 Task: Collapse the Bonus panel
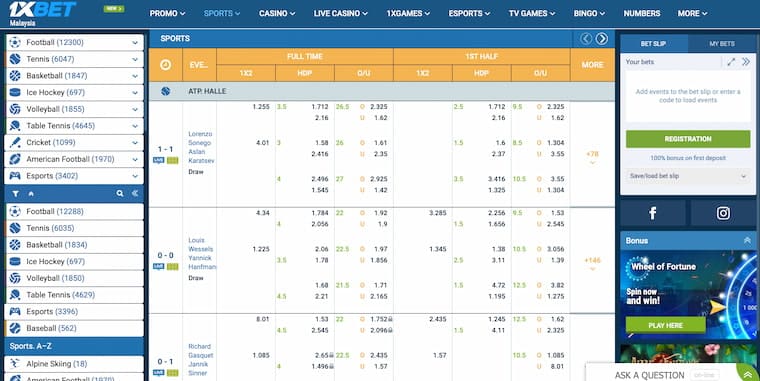click(x=747, y=241)
